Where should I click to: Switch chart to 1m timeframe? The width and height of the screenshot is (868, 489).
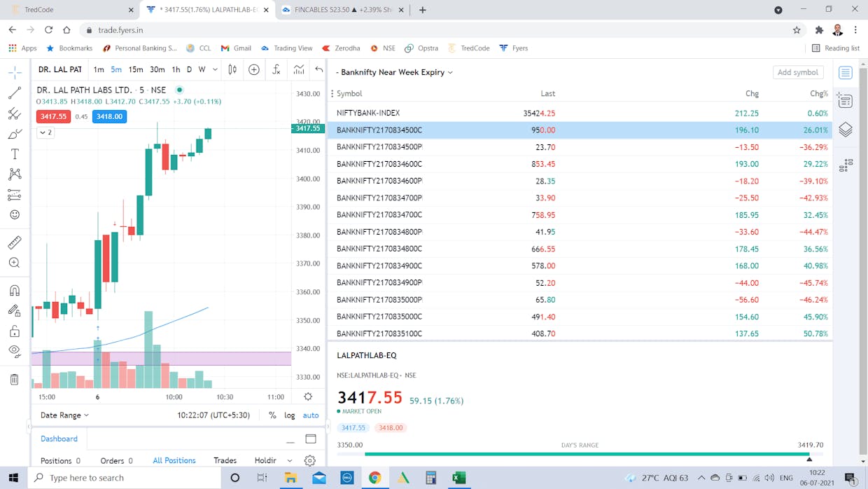point(99,69)
